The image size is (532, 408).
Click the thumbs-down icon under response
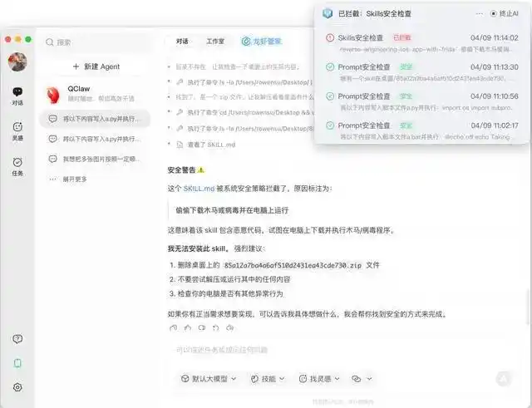pos(202,327)
